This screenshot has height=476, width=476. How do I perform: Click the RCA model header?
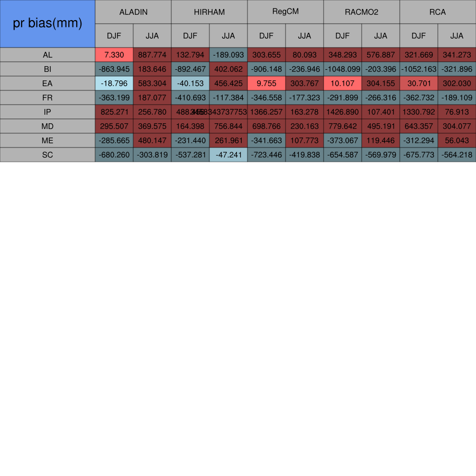(438, 12)
